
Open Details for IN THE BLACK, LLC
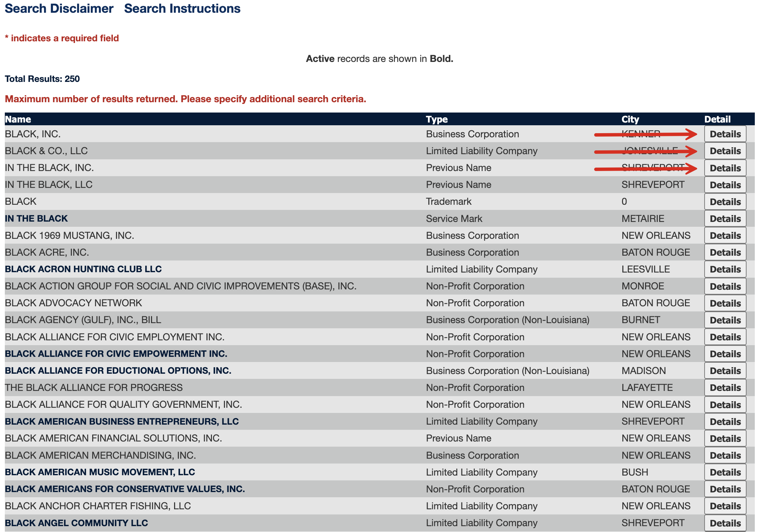tap(725, 185)
